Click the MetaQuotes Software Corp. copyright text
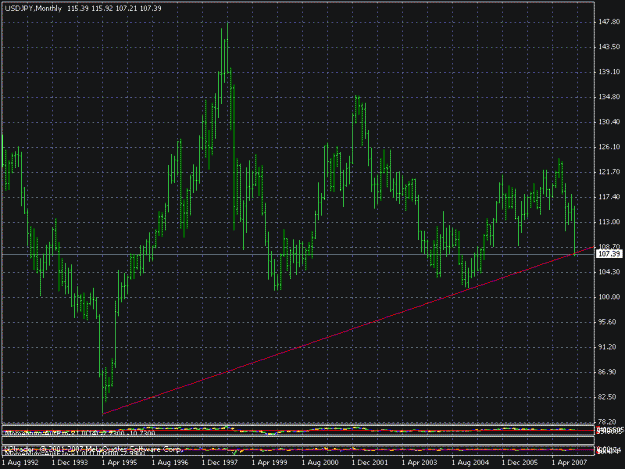Screen dimensions: 625x469 coord(93,449)
